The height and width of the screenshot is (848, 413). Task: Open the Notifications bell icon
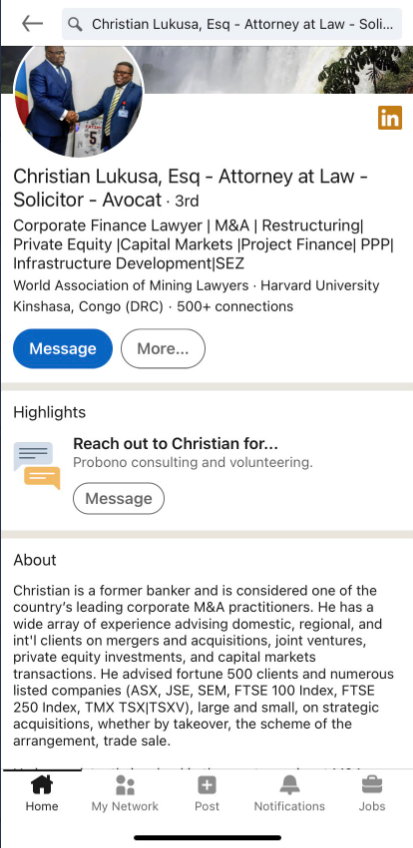(x=290, y=785)
